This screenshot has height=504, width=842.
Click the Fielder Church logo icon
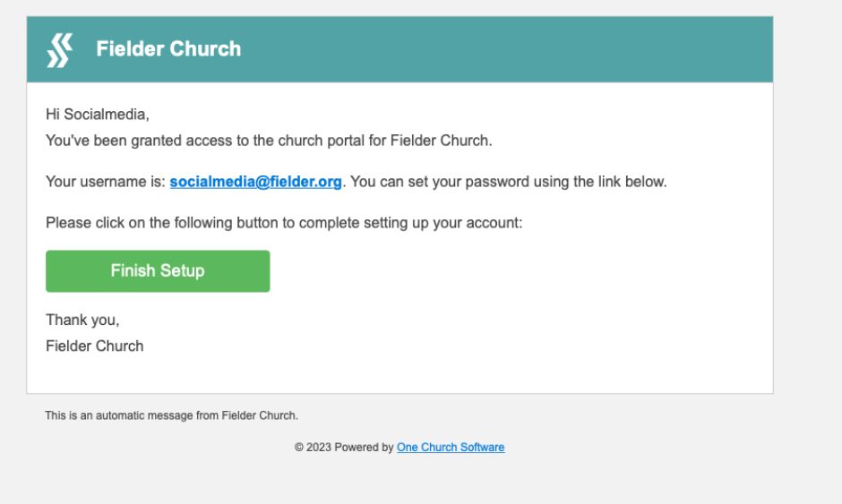(58, 49)
